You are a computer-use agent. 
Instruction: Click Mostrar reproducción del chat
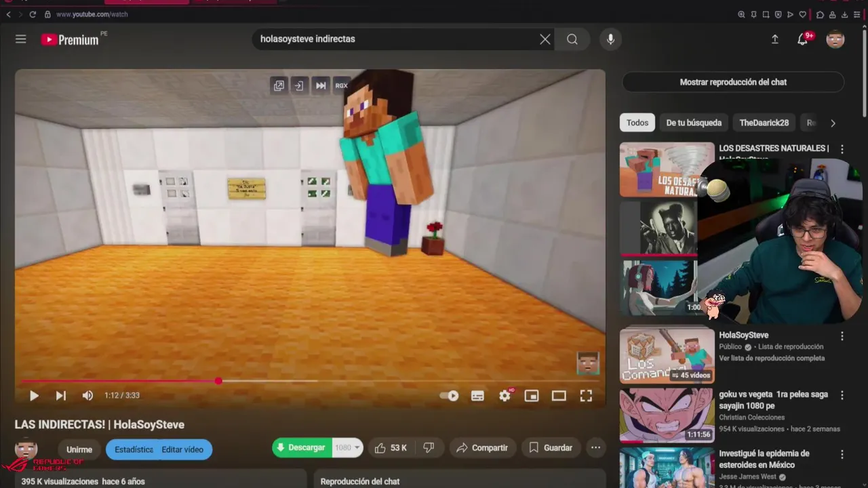pos(733,82)
